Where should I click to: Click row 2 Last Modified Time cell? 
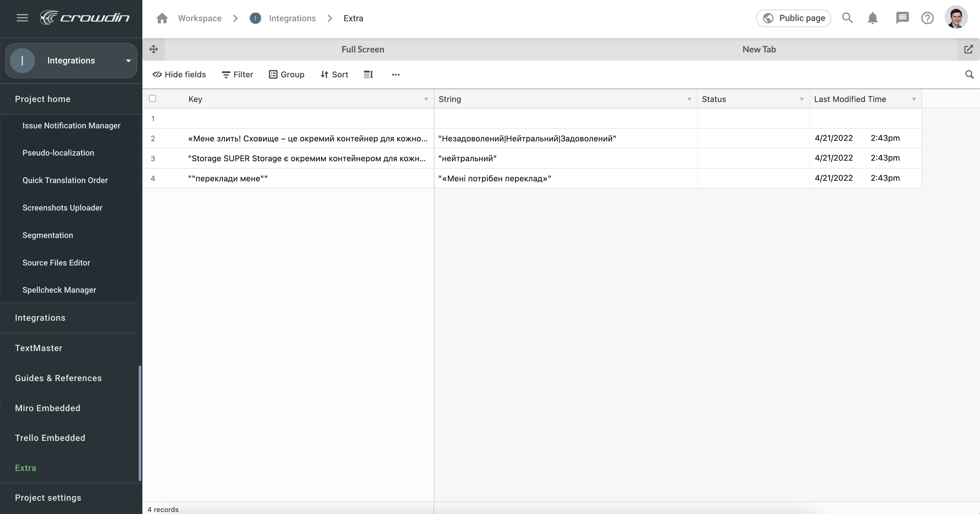(865, 138)
